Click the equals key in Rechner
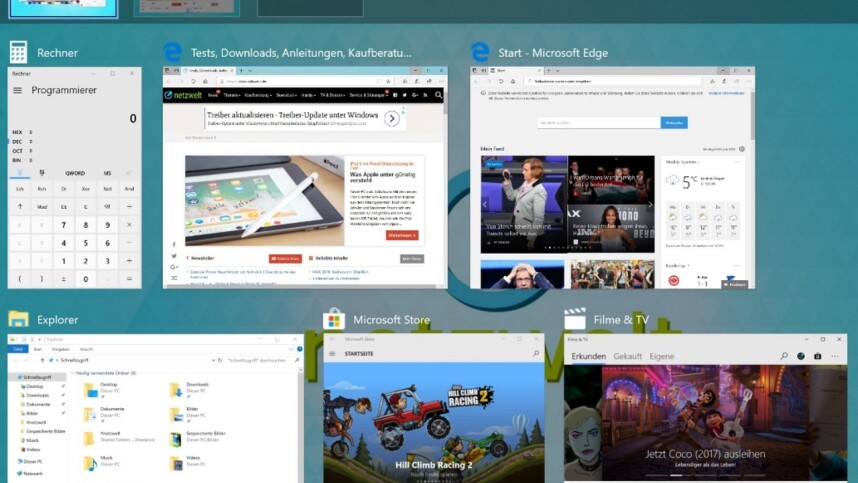 pyautogui.click(x=129, y=279)
